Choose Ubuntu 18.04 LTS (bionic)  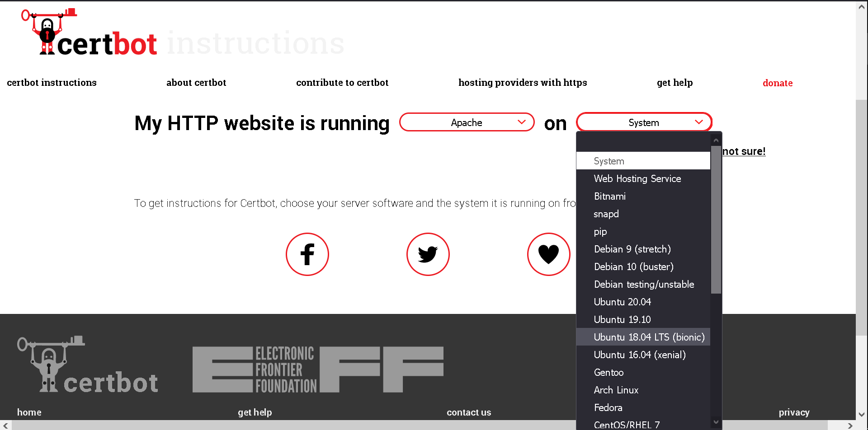coord(643,337)
